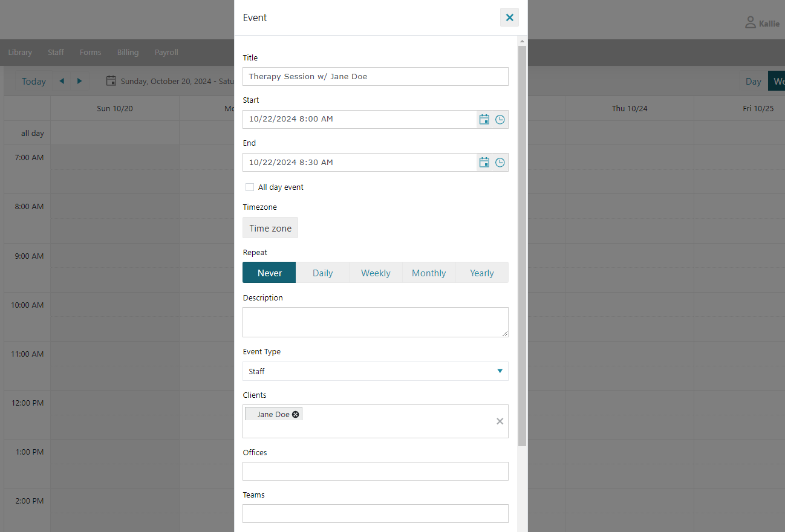785x532 pixels.
Task: Click into the Clients multiselect field
Action: coord(376,421)
